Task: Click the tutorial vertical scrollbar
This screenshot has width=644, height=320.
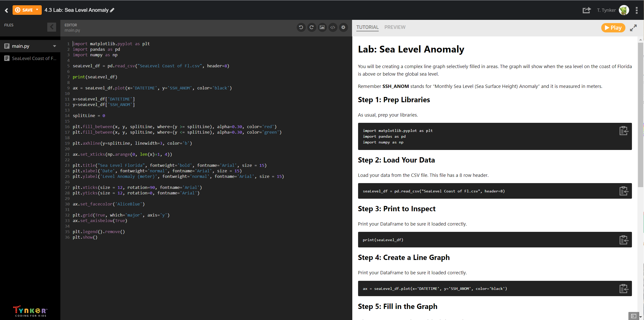Action: [x=640, y=115]
